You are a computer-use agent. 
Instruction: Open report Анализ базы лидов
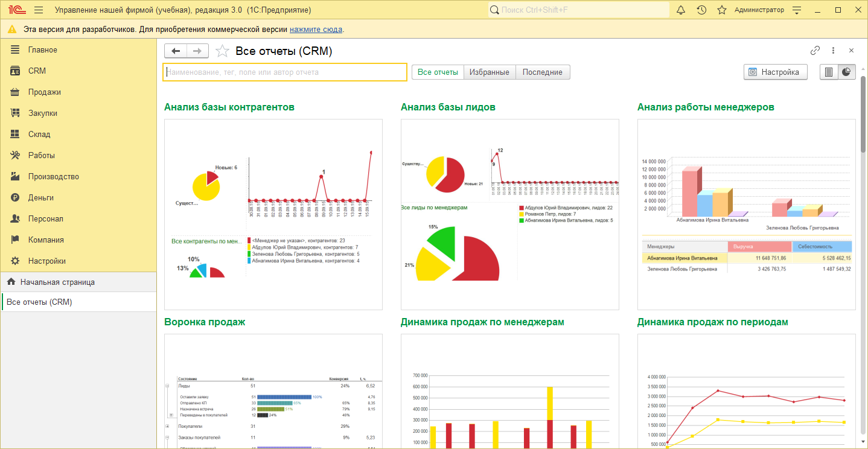[448, 107]
